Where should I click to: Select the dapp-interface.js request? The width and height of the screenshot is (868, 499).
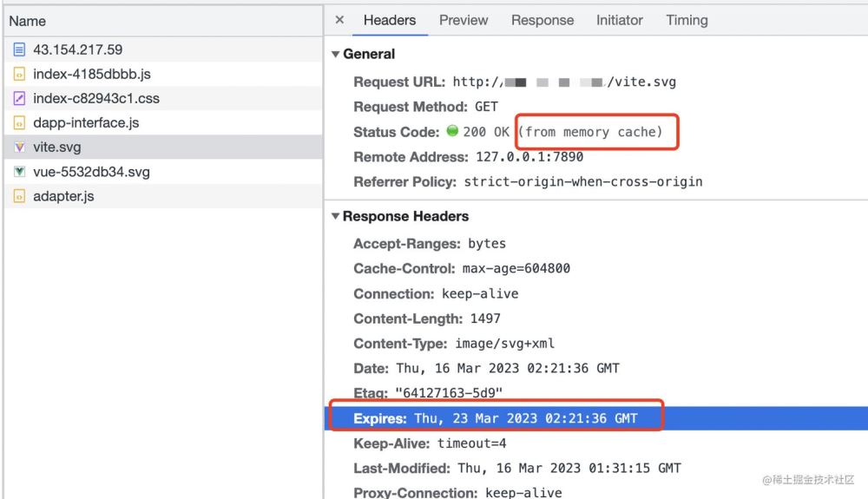(163, 123)
